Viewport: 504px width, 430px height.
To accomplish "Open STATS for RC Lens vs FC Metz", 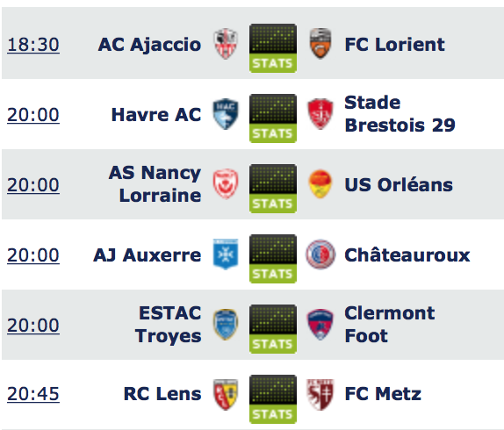I will (x=273, y=399).
